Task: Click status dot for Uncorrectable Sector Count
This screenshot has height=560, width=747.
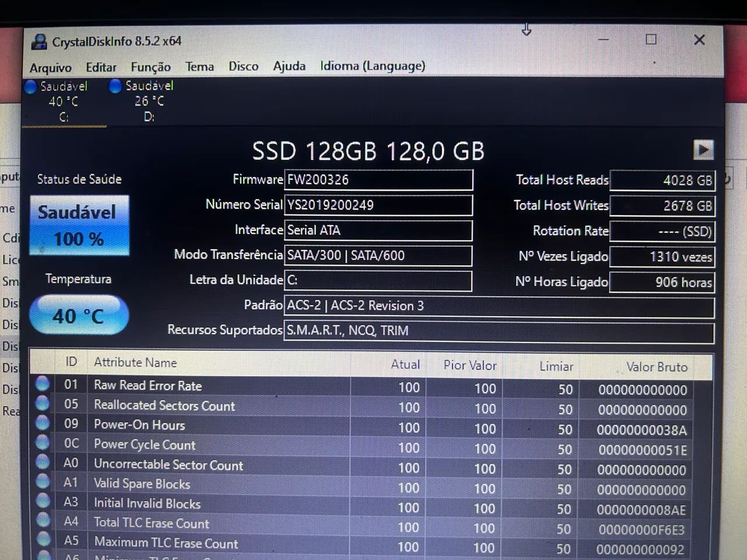Action: 42,461
